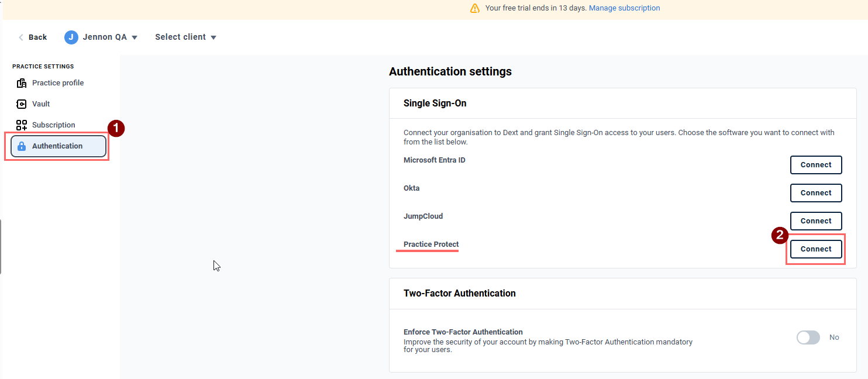The width and height of the screenshot is (868, 379).
Task: Click the Authentication padlock icon
Action: [x=22, y=146]
